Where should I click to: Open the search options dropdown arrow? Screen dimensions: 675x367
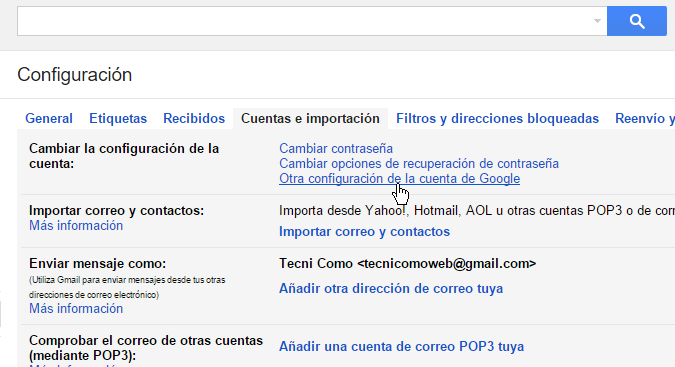tap(597, 21)
